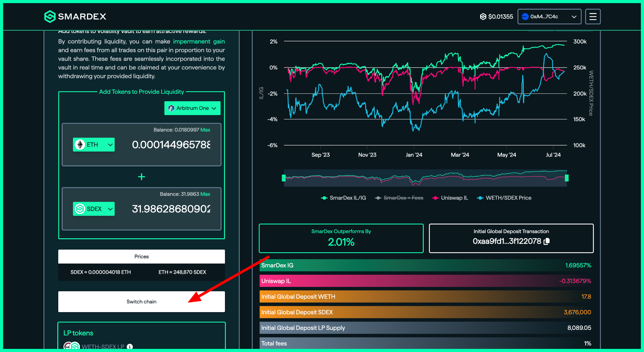Open the Arbitrum One network dropdown
This screenshot has width=644, height=352.
(x=192, y=108)
